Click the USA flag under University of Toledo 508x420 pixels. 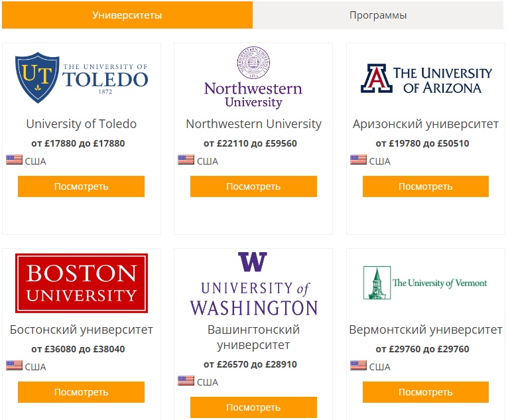click(x=14, y=160)
